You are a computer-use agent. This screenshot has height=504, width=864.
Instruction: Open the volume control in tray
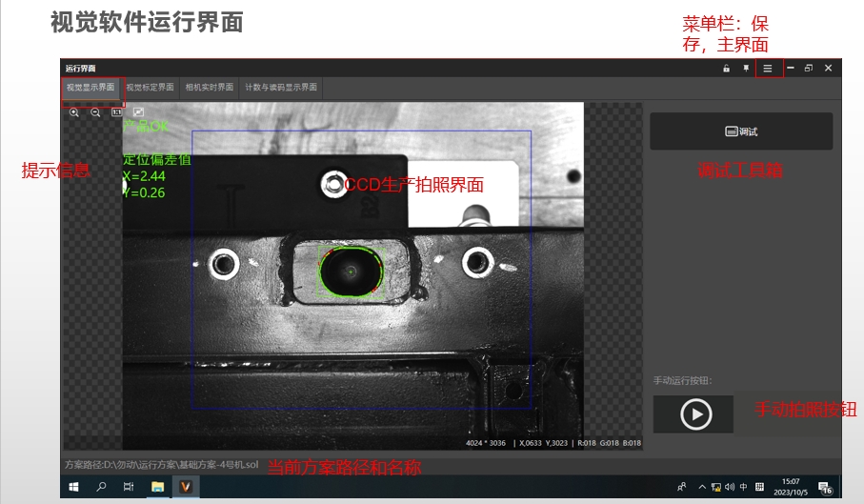click(730, 487)
